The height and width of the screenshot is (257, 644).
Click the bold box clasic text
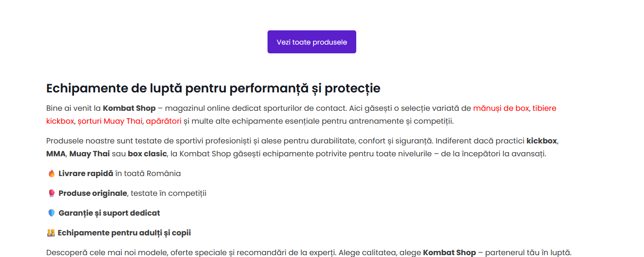coord(147,154)
